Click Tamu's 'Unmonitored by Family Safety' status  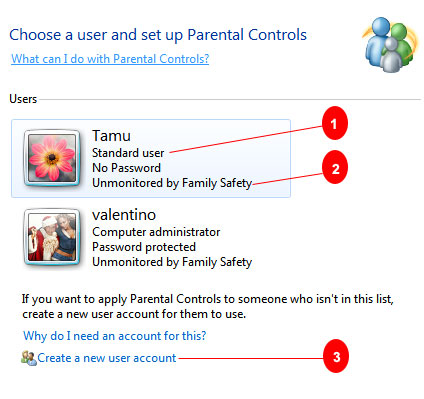click(172, 183)
